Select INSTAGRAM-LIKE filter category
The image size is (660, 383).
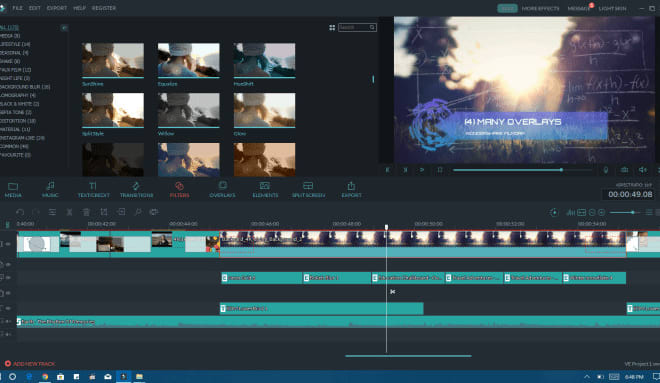coord(23,138)
